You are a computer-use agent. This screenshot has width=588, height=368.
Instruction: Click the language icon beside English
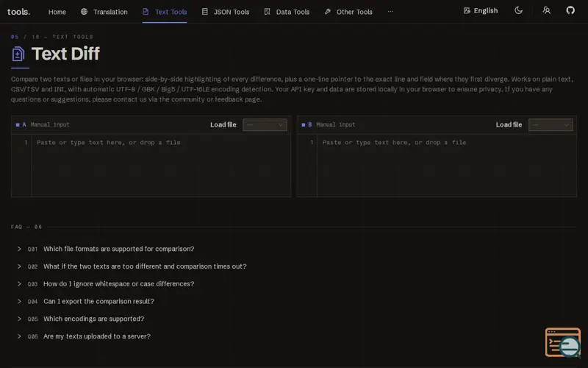pos(467,10)
